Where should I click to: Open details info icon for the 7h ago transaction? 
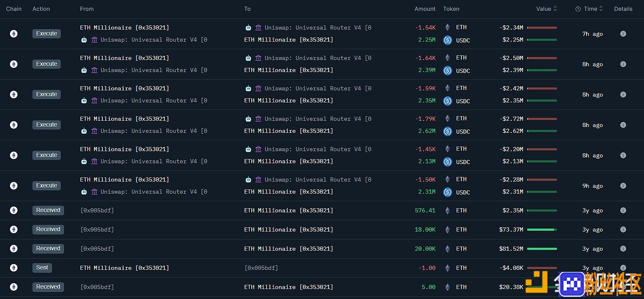tap(623, 34)
